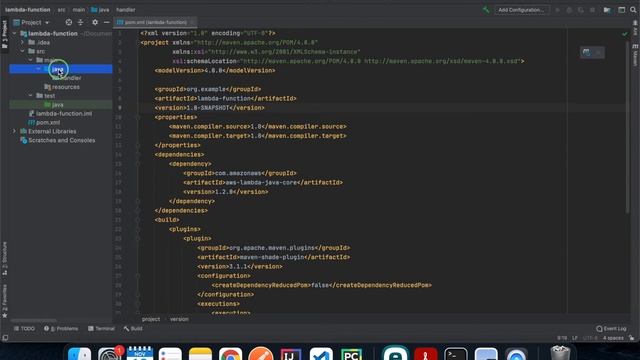Click the project breadcrumb below the editor
Screen dimensions: 640x360
coord(151,319)
